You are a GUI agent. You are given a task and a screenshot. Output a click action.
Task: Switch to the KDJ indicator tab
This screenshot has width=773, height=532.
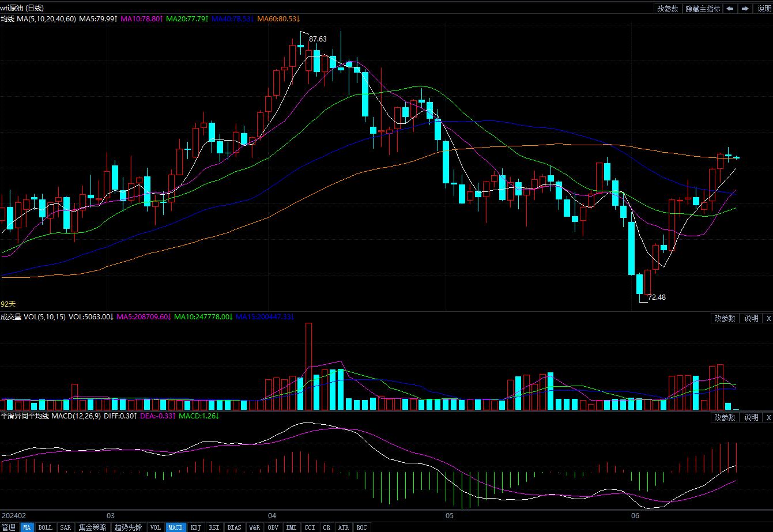point(196,527)
